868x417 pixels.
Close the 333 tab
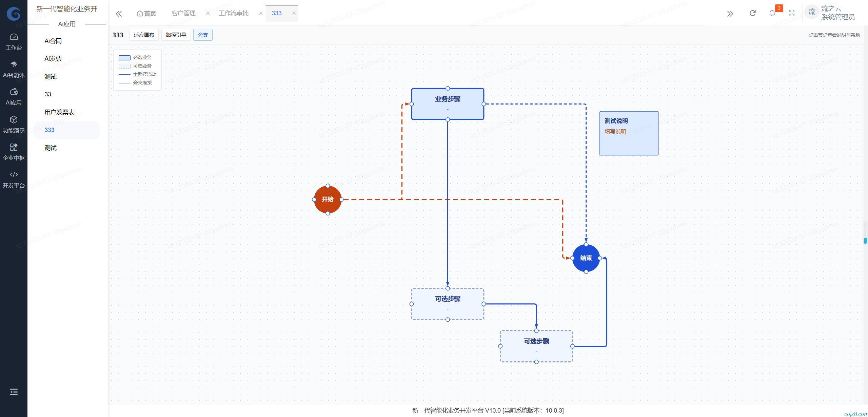[294, 13]
